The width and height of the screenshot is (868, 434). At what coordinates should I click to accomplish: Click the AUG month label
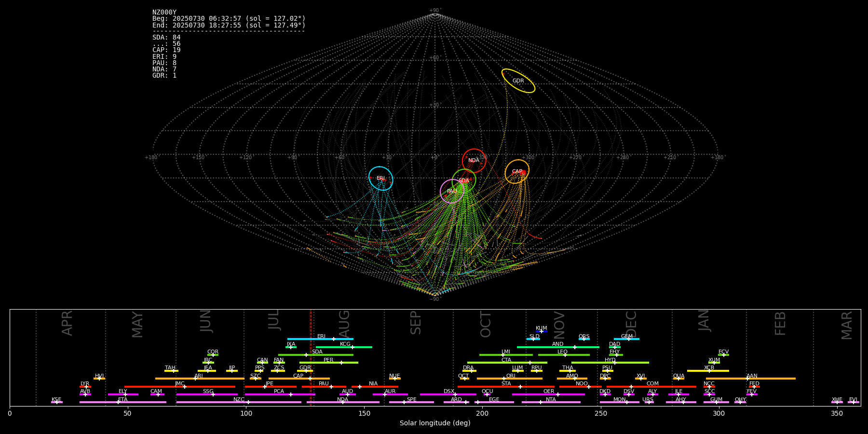(x=344, y=324)
